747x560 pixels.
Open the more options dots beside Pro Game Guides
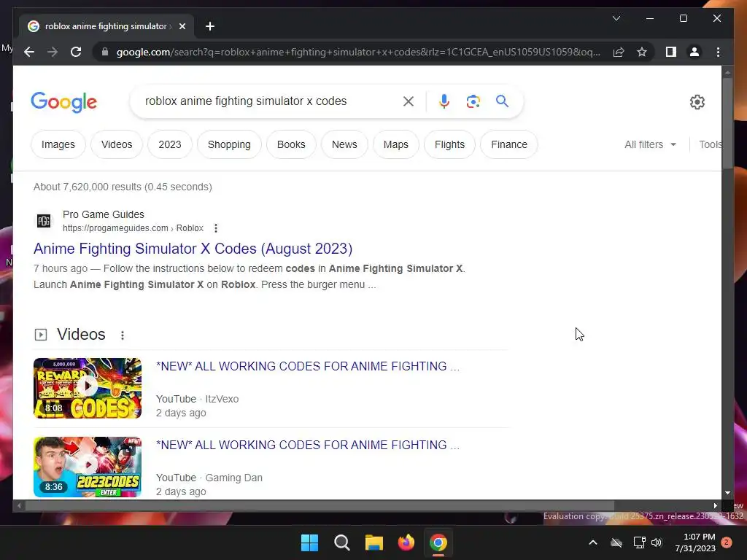pos(216,228)
